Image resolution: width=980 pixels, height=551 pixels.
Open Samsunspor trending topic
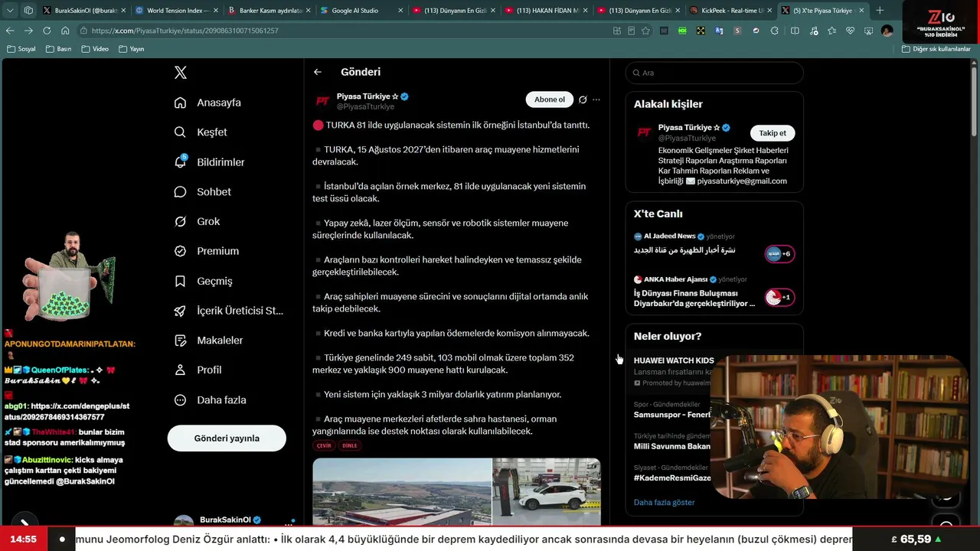pos(672,415)
